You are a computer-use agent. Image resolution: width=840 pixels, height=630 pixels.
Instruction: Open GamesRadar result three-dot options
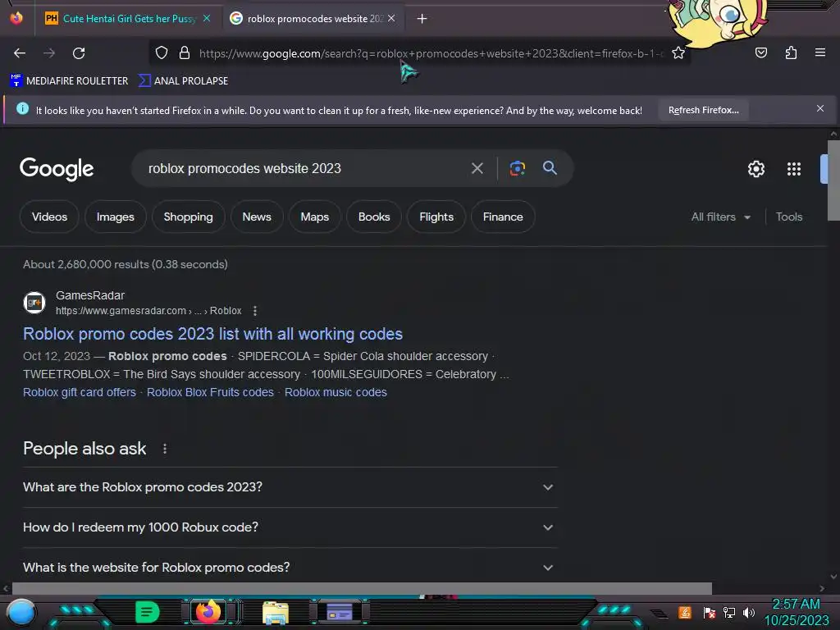tap(255, 311)
